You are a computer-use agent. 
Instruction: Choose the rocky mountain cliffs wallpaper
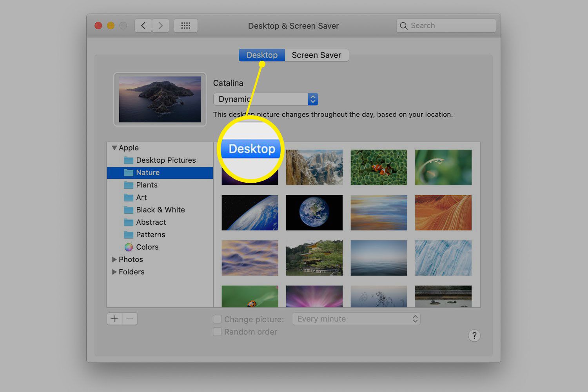point(314,167)
